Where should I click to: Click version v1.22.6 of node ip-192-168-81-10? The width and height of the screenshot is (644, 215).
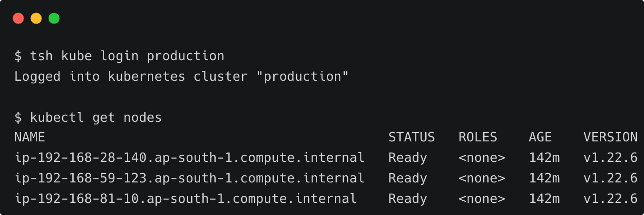point(610,199)
